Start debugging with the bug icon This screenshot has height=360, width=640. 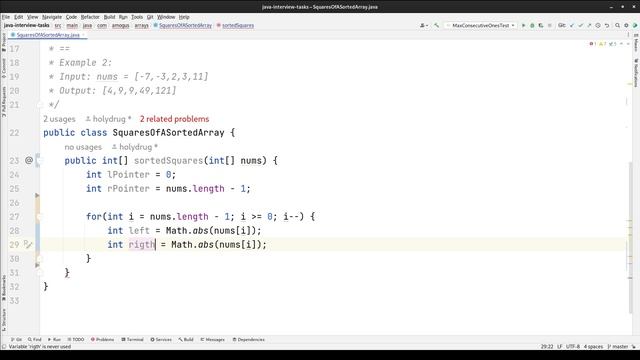[x=532, y=25]
